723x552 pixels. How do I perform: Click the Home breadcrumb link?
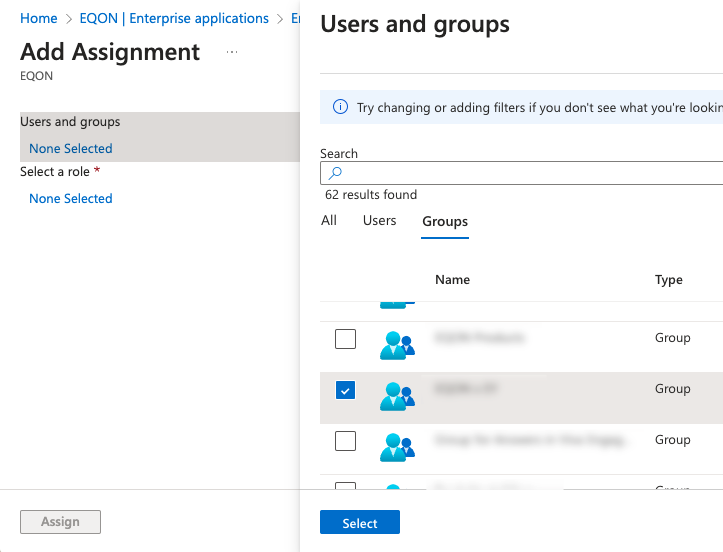click(39, 18)
